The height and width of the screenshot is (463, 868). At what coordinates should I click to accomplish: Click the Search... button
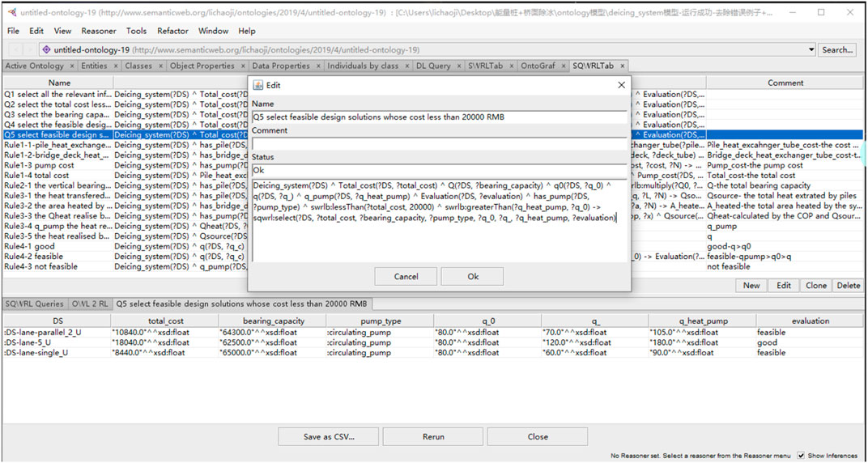coord(837,50)
